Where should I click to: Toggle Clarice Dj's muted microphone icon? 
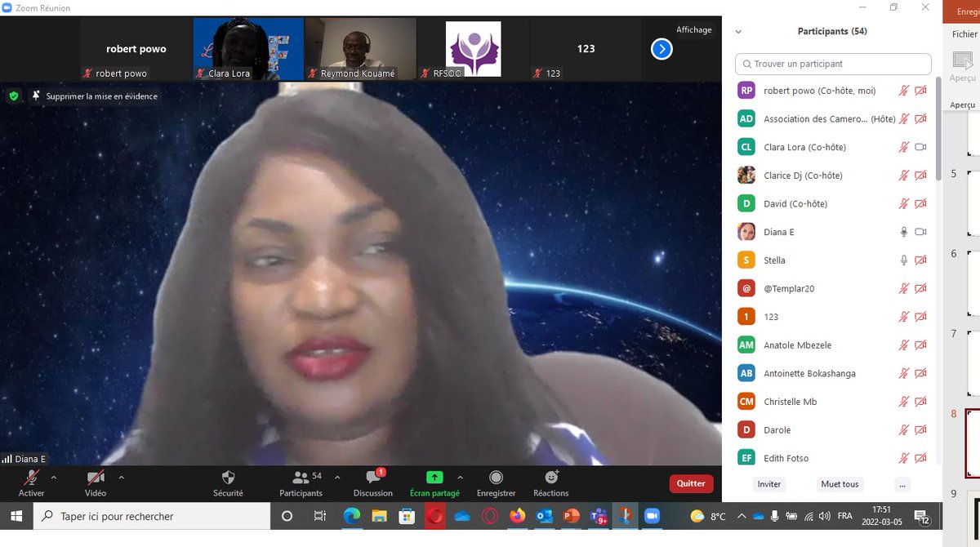click(904, 176)
